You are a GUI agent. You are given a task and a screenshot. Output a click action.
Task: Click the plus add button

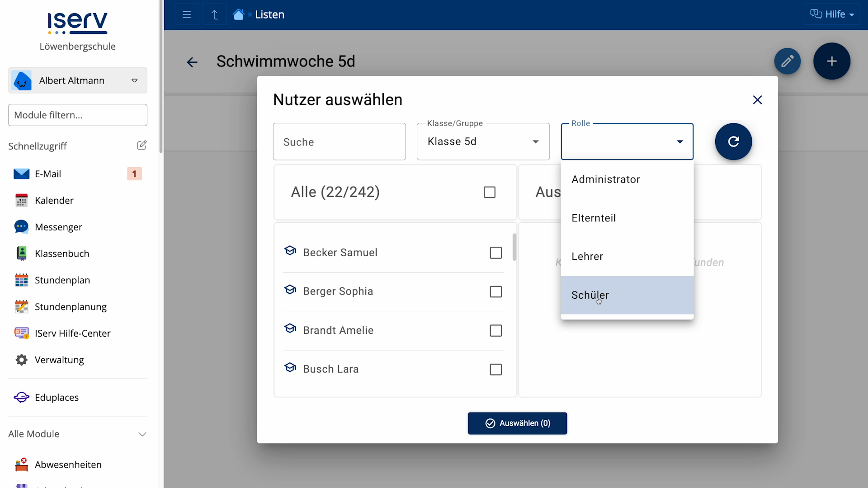coord(831,61)
